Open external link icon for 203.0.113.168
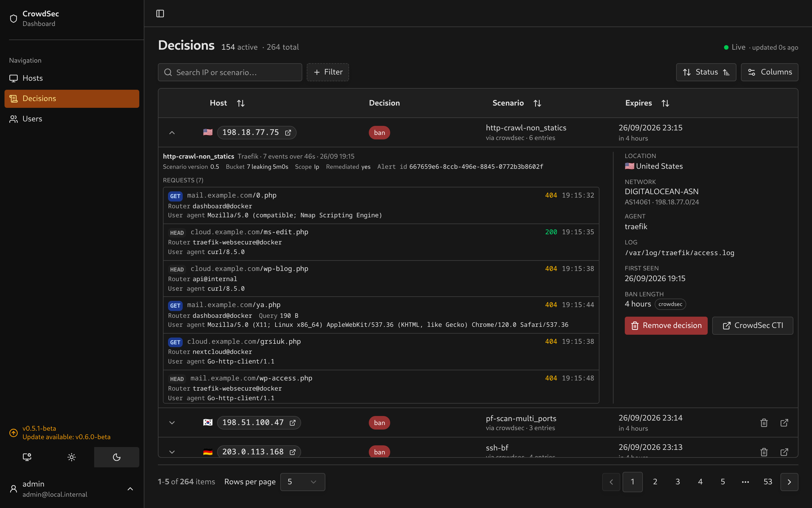 coord(293,452)
